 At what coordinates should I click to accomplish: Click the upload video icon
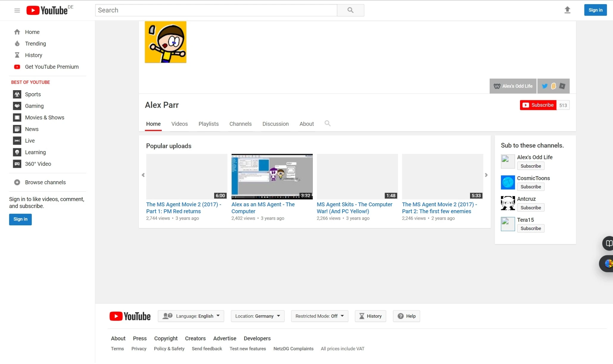click(567, 10)
